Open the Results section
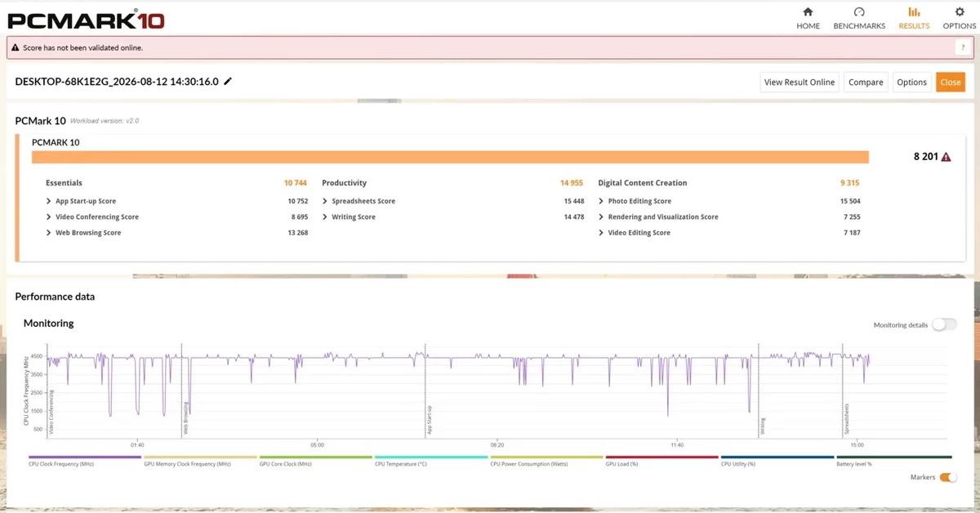The image size is (980, 513). coord(914,18)
